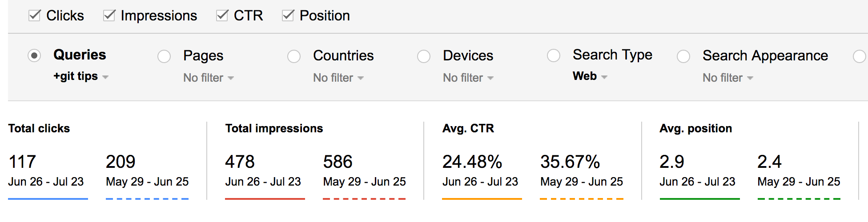
Task: Expand the Search Appearance filter dropdown
Action: (727, 78)
